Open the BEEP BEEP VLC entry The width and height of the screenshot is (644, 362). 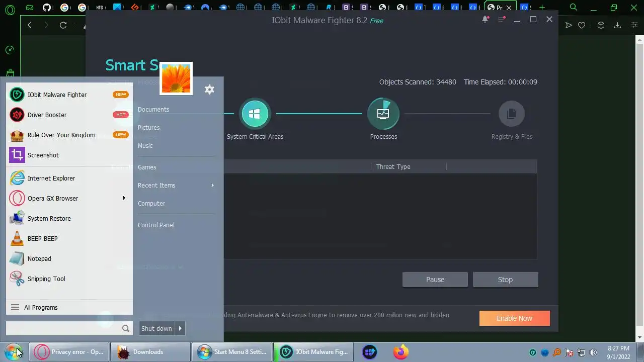coord(69,238)
